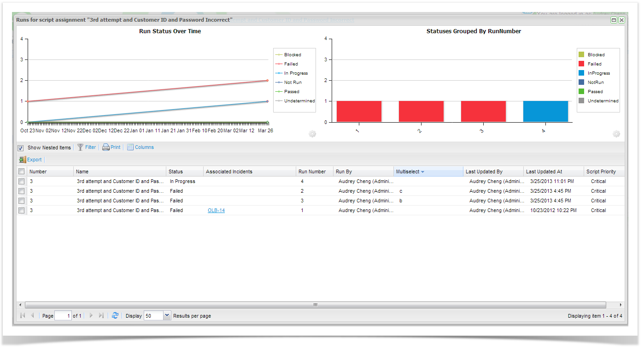644x349 pixels.
Task: Go to the first page arrow
Action: [23, 316]
